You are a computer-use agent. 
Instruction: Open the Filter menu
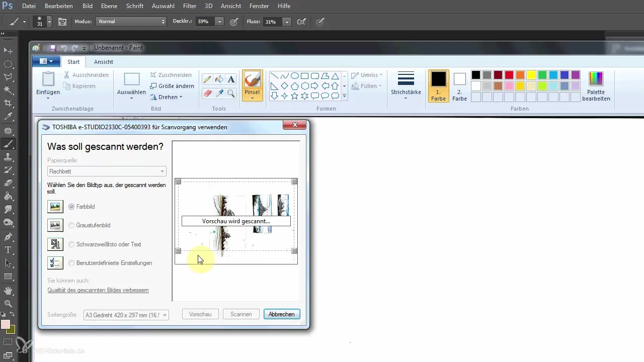point(190,6)
